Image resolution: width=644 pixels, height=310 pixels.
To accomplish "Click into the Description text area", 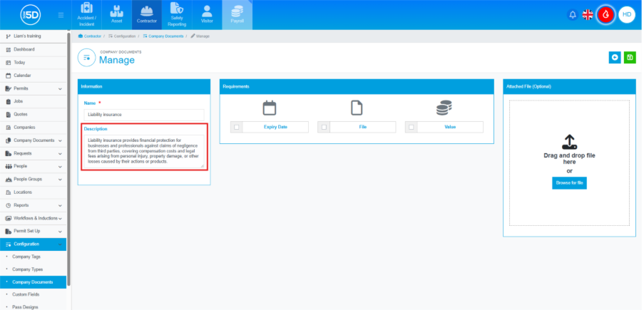I will tap(143, 150).
